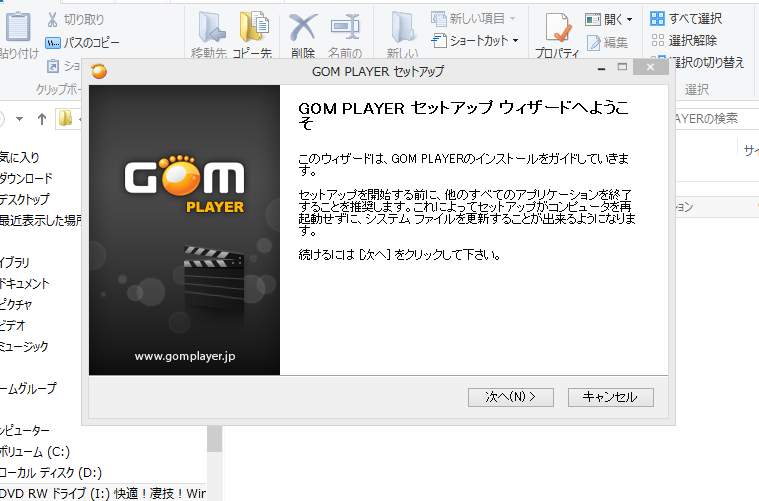Click the Explorer up-arrow navigation button
Image resolution: width=759 pixels, height=501 pixels.
(42, 119)
